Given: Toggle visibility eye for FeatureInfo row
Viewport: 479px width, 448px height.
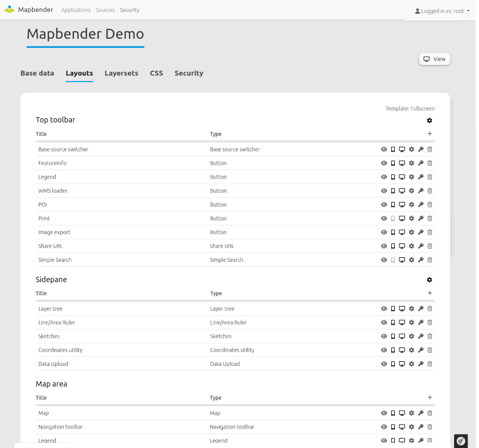Looking at the screenshot, I should point(384,163).
